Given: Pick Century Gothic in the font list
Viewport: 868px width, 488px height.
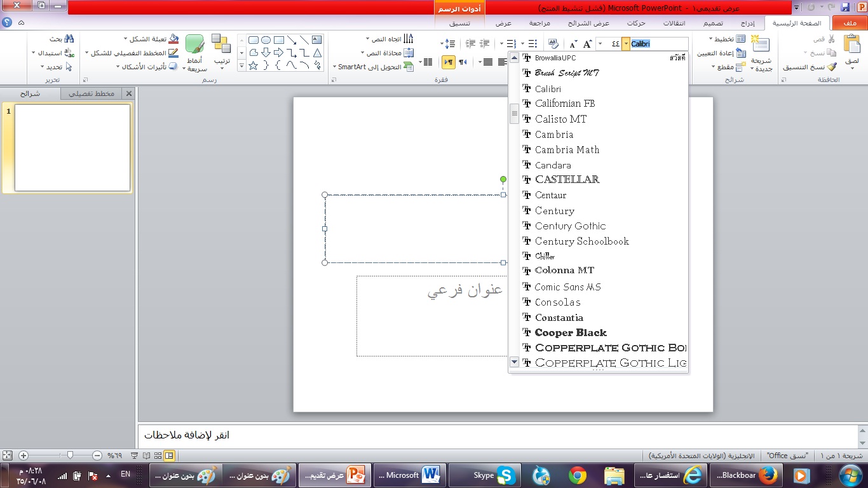Looking at the screenshot, I should coord(570,226).
